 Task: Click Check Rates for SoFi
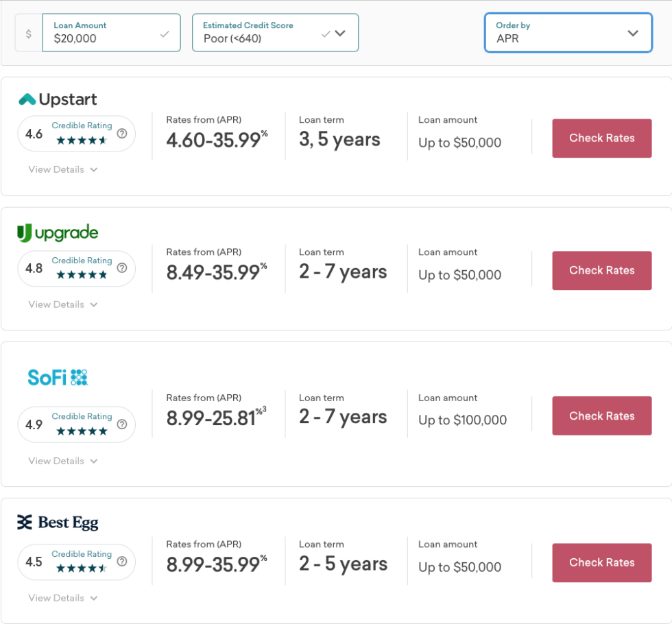coord(601,416)
